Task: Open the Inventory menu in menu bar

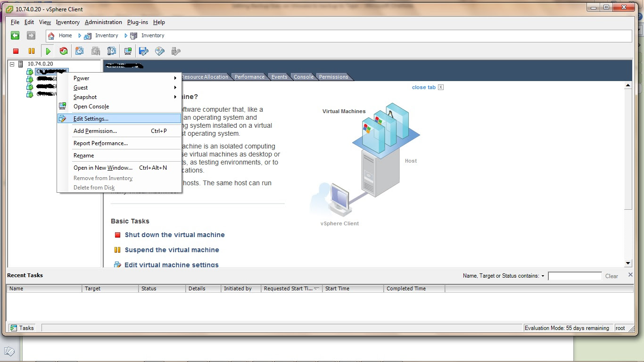Action: [67, 22]
